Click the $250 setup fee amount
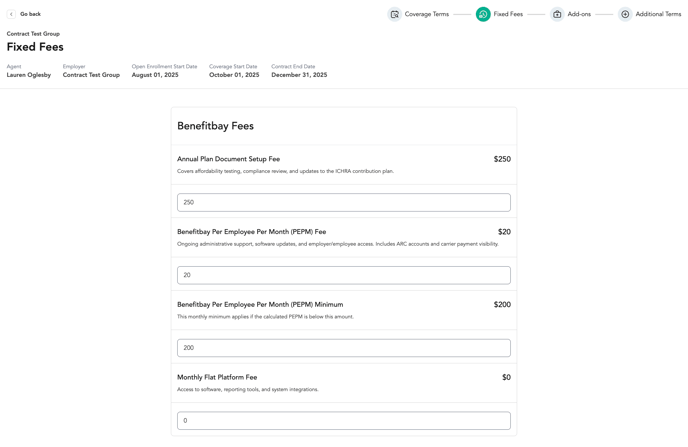This screenshot has height=447, width=688. [x=502, y=159]
